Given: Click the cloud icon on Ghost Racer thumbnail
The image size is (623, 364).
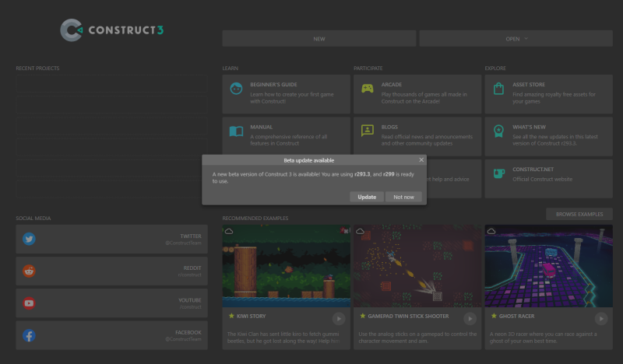Looking at the screenshot, I should click(491, 231).
